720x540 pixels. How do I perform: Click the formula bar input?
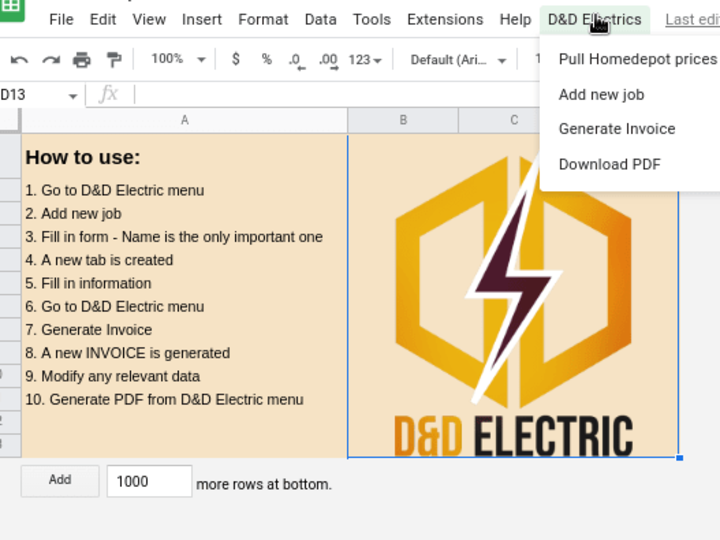click(x=338, y=95)
